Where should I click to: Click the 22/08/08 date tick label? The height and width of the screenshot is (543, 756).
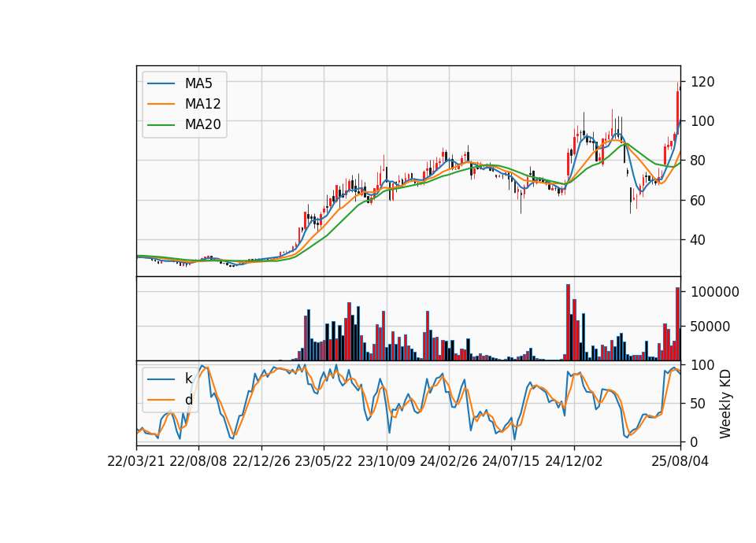click(198, 461)
